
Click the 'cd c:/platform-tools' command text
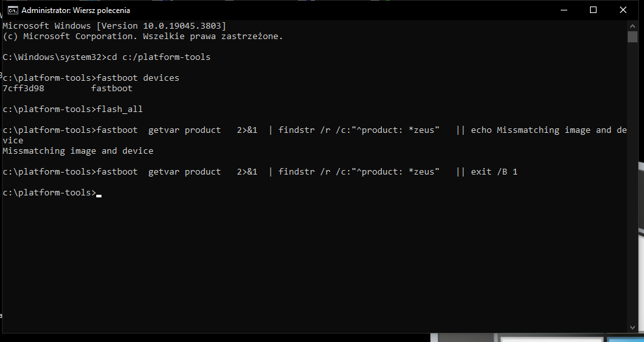(159, 57)
